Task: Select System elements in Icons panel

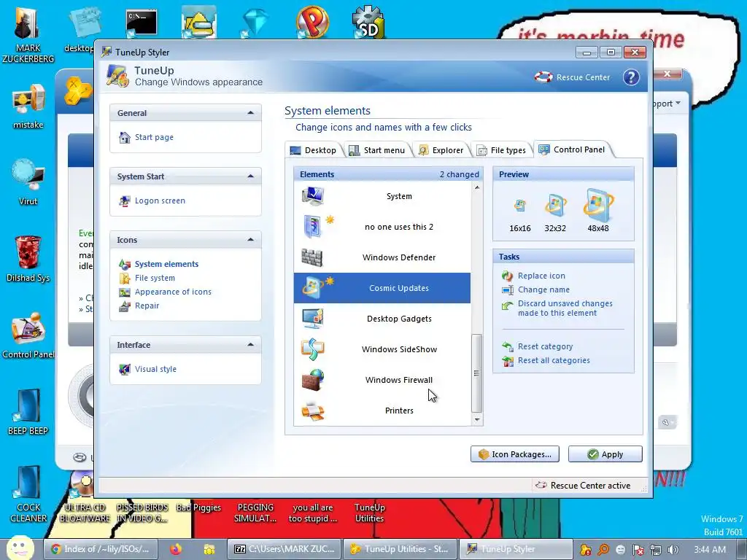Action: point(166,264)
